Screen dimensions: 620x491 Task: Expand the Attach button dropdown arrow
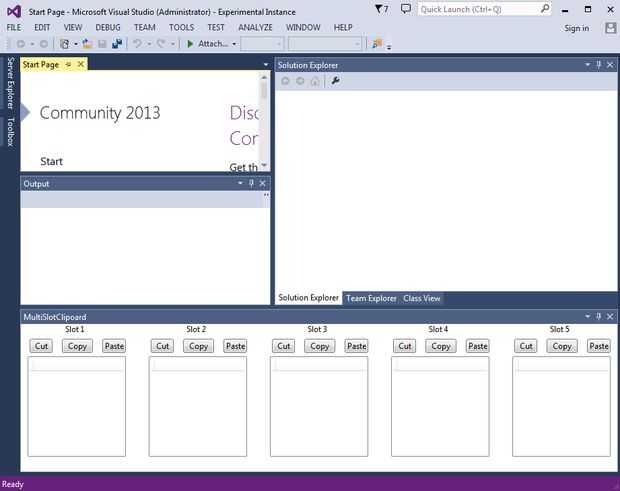[x=234, y=44]
